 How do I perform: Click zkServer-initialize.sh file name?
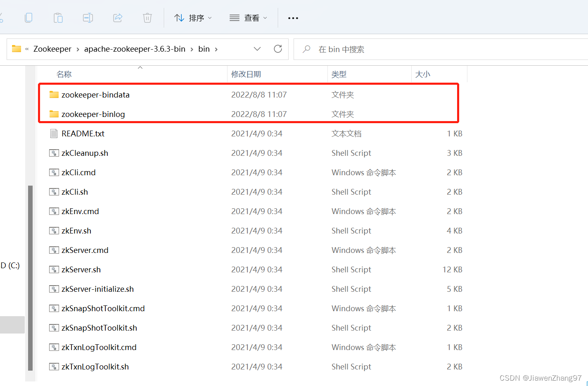point(97,289)
